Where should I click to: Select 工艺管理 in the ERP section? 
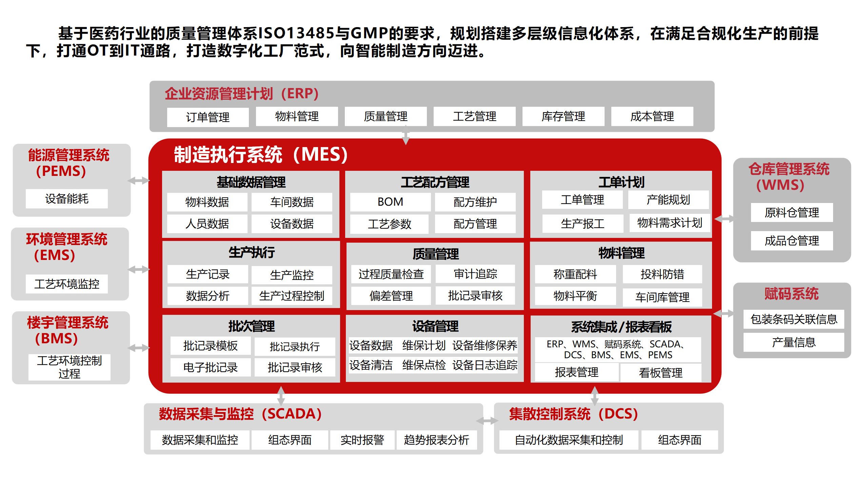point(474,117)
